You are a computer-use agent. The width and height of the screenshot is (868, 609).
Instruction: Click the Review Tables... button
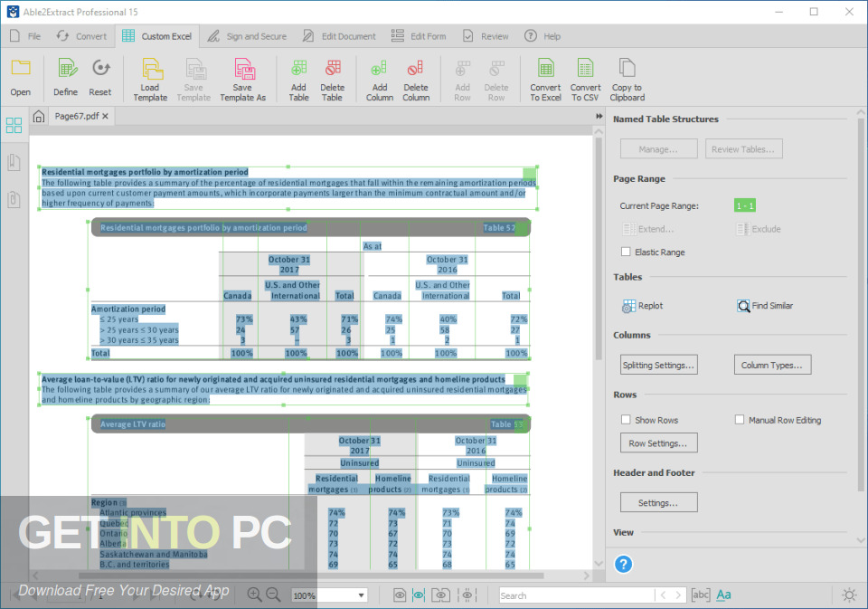(x=743, y=148)
